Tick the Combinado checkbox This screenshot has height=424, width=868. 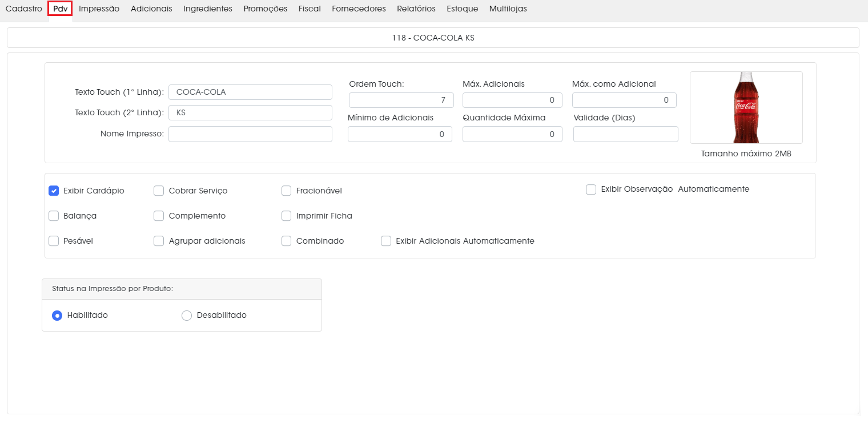tap(287, 241)
